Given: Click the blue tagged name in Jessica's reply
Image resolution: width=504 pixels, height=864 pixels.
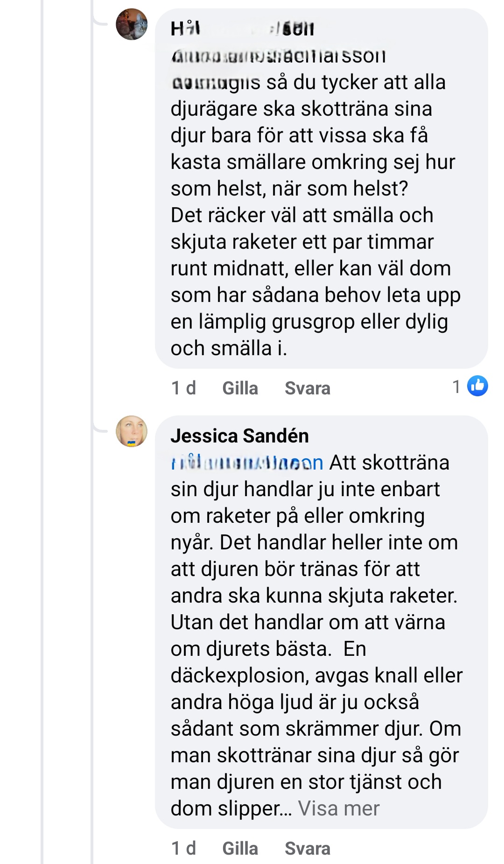Looking at the screenshot, I should 247,463.
